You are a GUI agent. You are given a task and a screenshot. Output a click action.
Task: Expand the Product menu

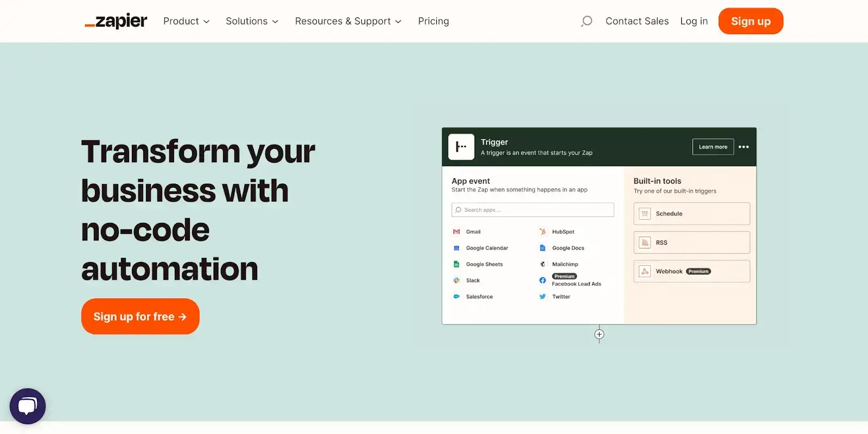(186, 21)
